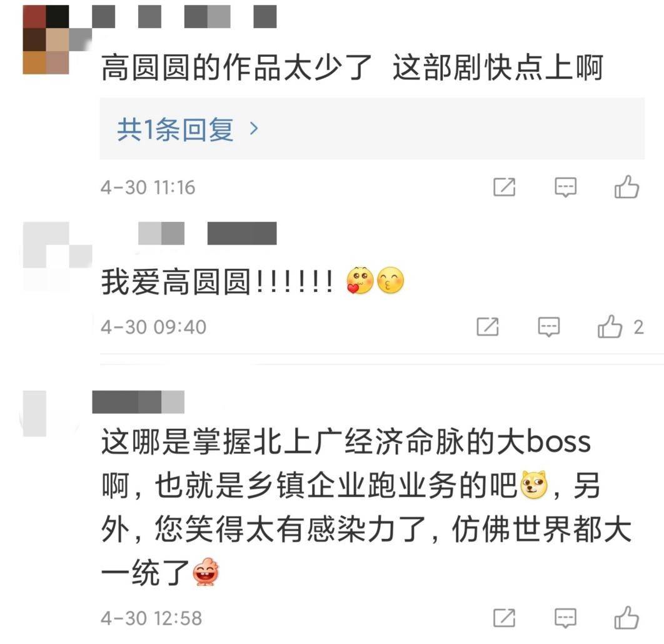This screenshot has height=644, width=664.
Task: Reply to the 我爱高圆圆 comment
Action: (548, 326)
